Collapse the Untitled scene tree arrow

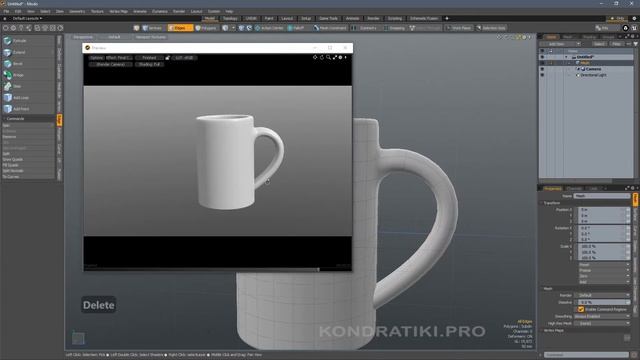(567, 57)
